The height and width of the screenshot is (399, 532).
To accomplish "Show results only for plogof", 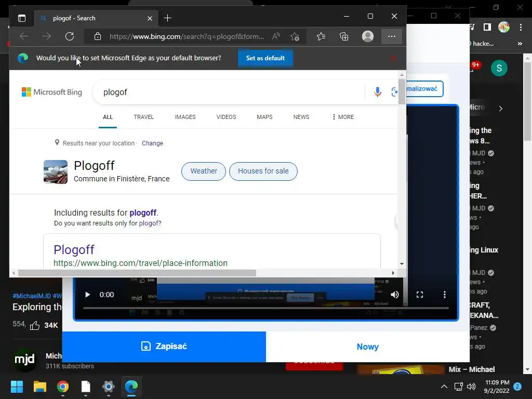I will point(150,223).
